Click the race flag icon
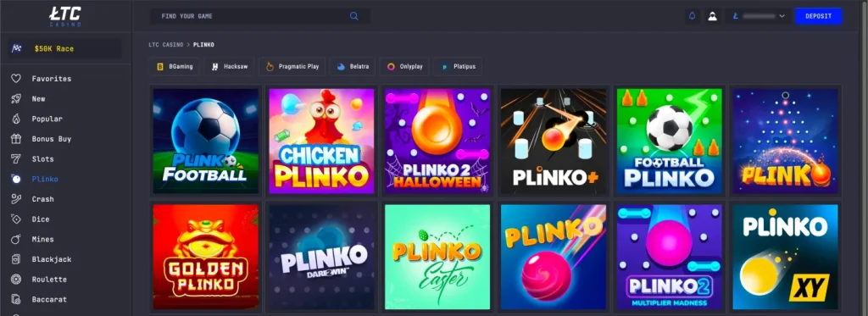 pos(17,48)
